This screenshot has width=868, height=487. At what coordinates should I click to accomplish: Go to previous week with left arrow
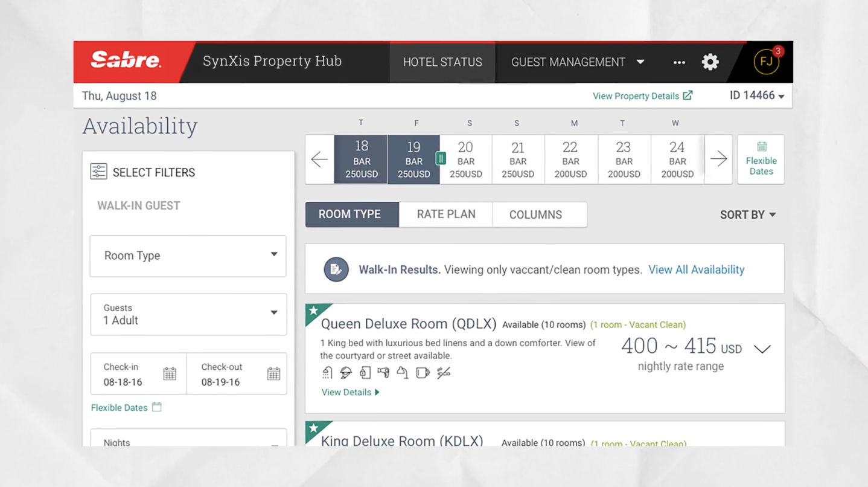point(319,160)
